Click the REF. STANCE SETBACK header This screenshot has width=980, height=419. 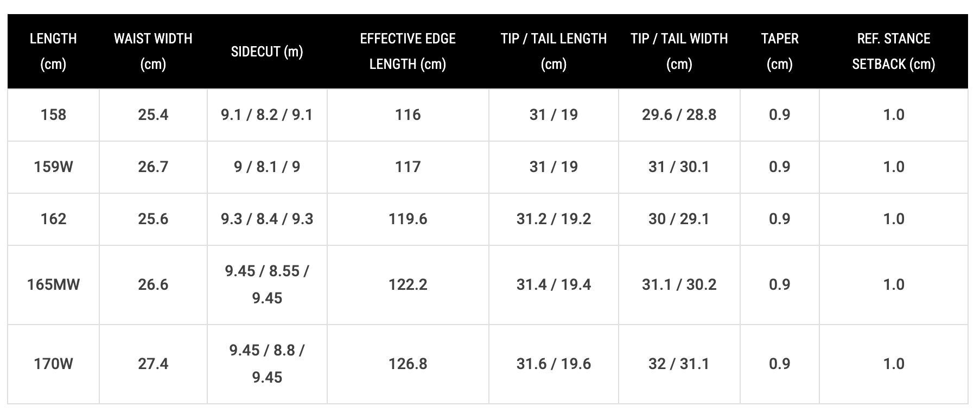[894, 51]
